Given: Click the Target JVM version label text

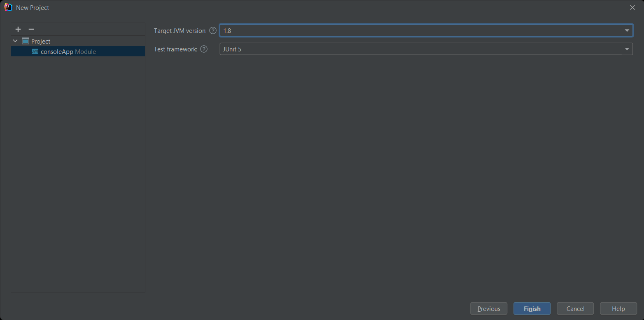Looking at the screenshot, I should (x=180, y=30).
